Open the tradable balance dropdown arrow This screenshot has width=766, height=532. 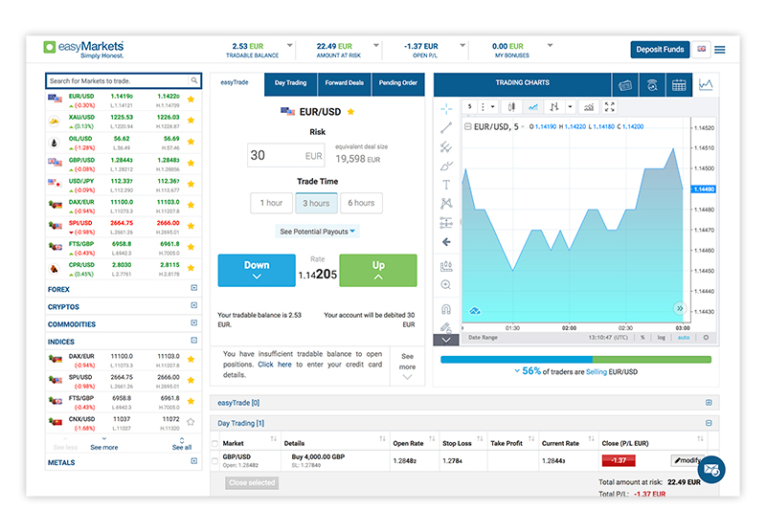pos(290,45)
